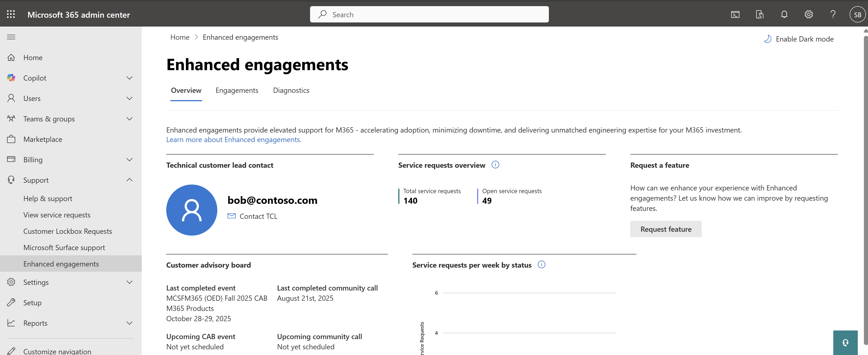Viewport: 868px width, 355px height.
Task: Open the settings gear in top bar
Action: [x=808, y=15]
